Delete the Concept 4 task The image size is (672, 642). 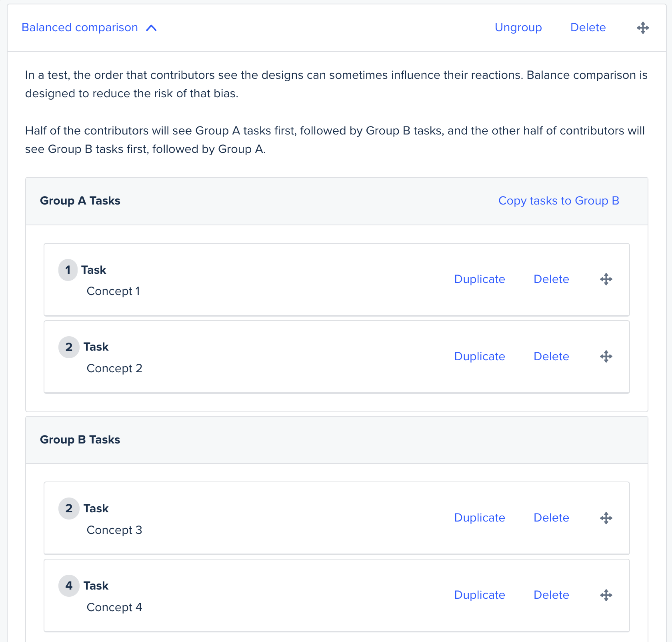tap(551, 595)
